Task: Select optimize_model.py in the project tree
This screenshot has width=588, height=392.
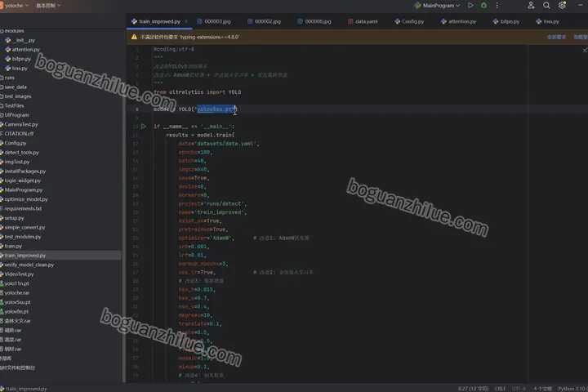Action: coord(24,199)
